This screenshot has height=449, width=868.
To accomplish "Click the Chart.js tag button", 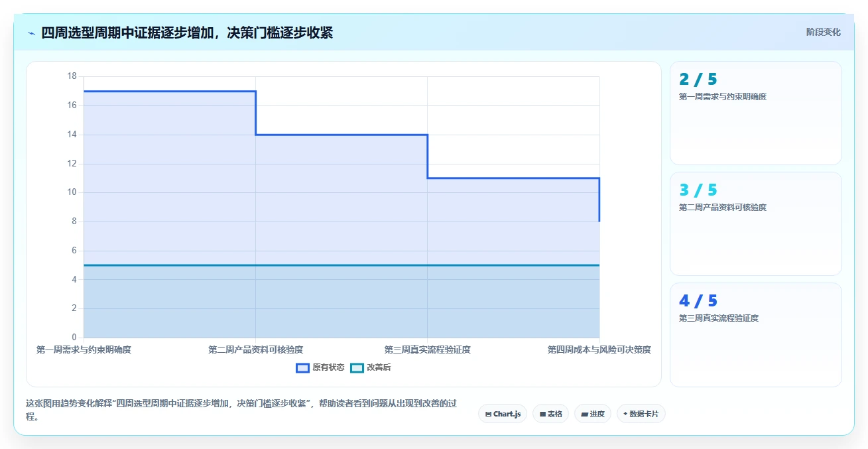I will pyautogui.click(x=503, y=414).
